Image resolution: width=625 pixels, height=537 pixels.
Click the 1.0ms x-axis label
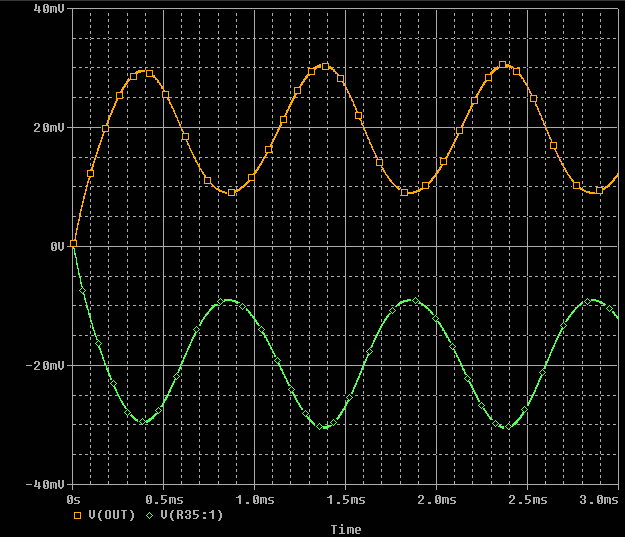pyautogui.click(x=255, y=500)
